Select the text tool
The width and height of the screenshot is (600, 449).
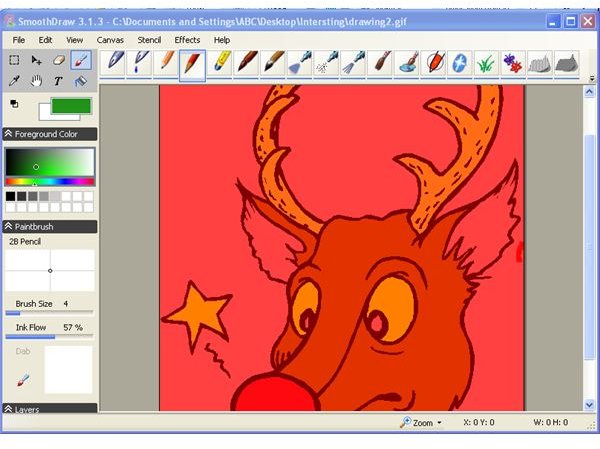[x=59, y=81]
